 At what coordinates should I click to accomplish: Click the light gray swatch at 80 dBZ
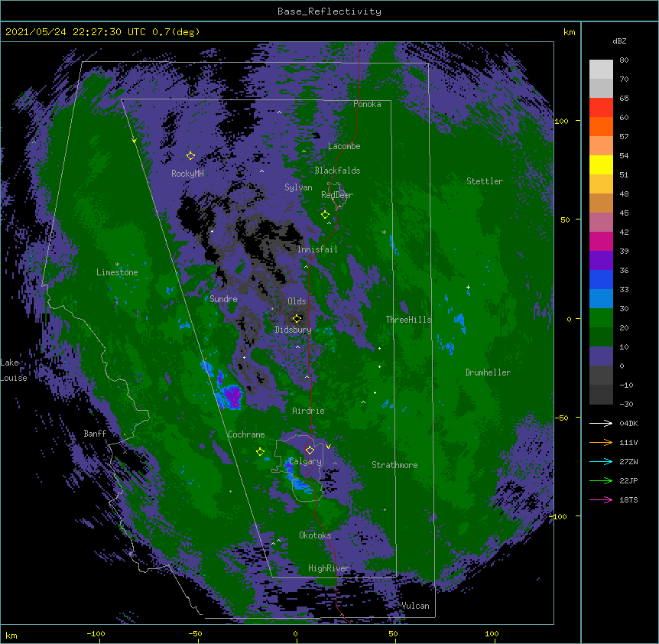pos(601,70)
